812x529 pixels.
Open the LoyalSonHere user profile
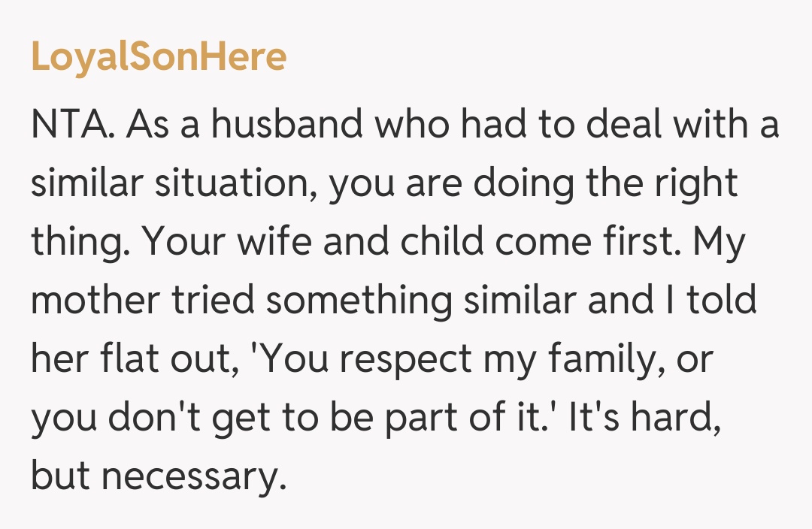[x=159, y=57]
